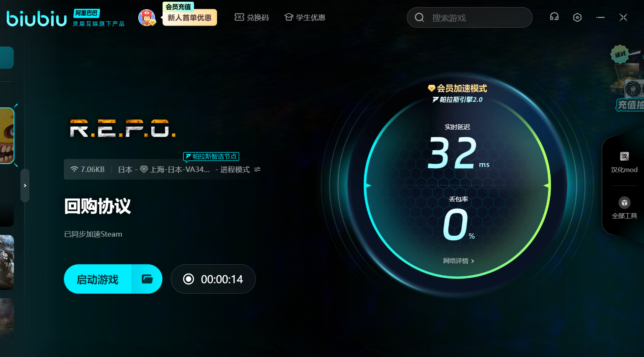This screenshot has height=357, width=644.
Task: Open settings hexagon icon
Action: pyautogui.click(x=577, y=17)
